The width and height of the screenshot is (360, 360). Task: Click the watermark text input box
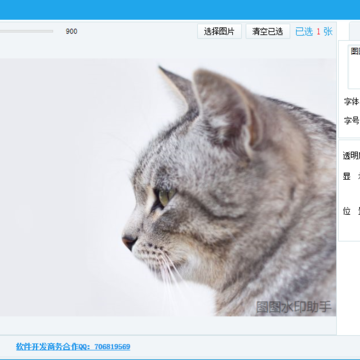tap(354, 66)
